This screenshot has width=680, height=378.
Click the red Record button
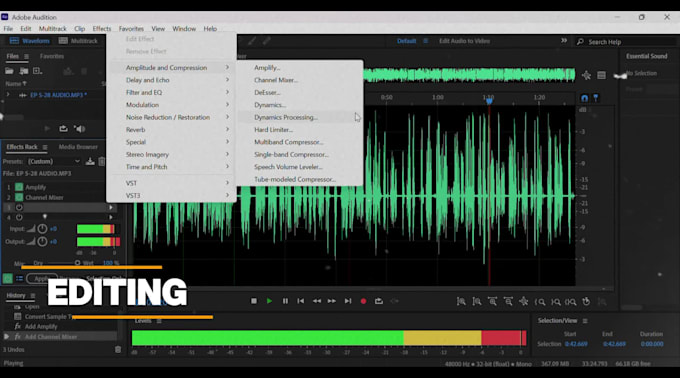coord(363,301)
